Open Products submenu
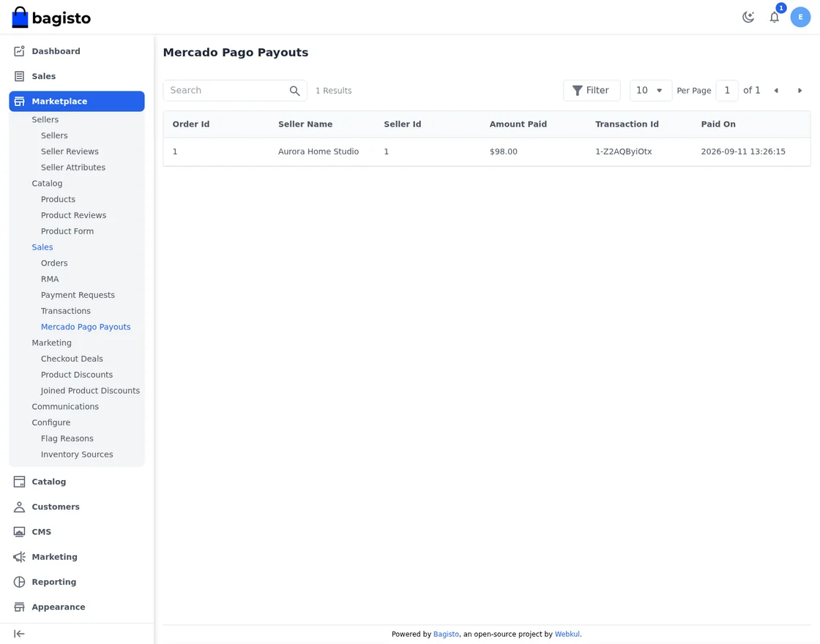The height and width of the screenshot is (644, 820). tap(58, 199)
